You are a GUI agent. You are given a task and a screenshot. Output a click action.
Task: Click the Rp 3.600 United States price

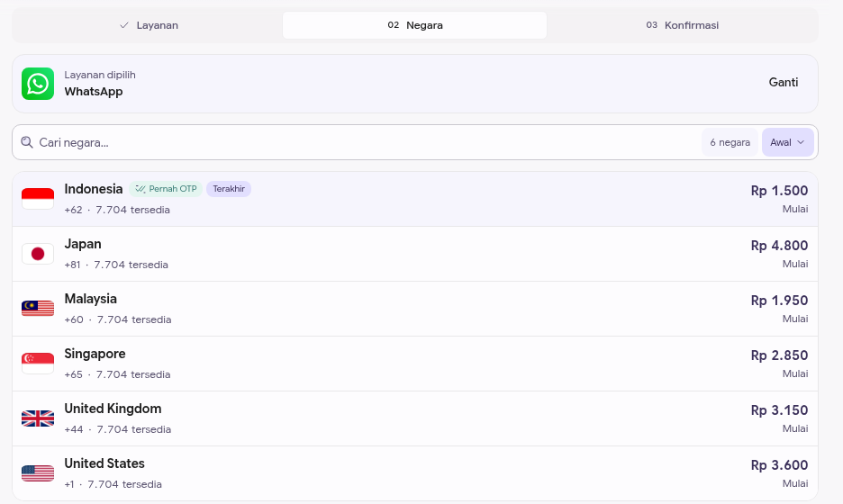pos(779,464)
